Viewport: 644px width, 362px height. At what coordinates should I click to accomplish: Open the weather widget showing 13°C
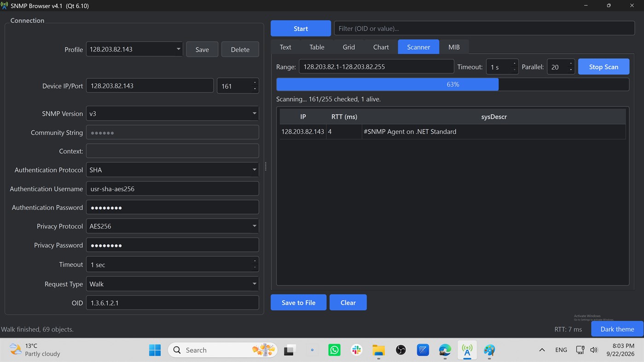[35, 350]
